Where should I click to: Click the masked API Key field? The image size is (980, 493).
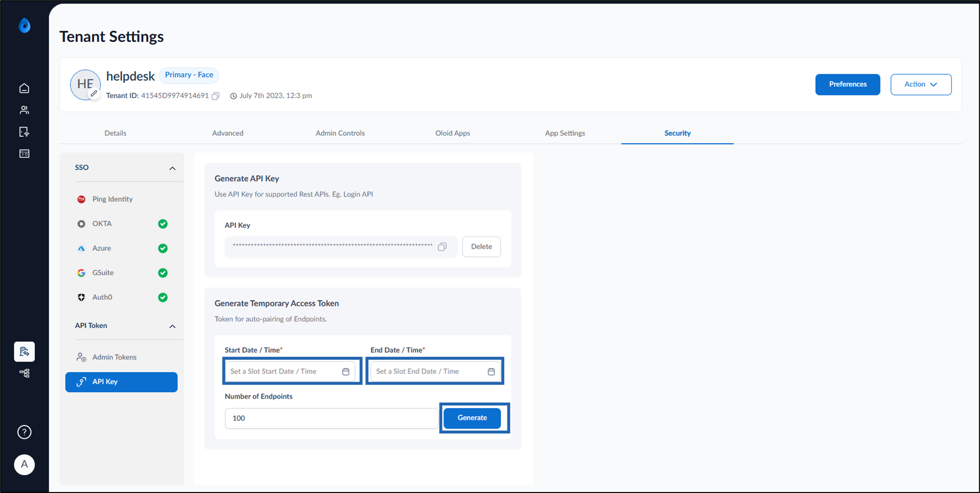coord(341,247)
